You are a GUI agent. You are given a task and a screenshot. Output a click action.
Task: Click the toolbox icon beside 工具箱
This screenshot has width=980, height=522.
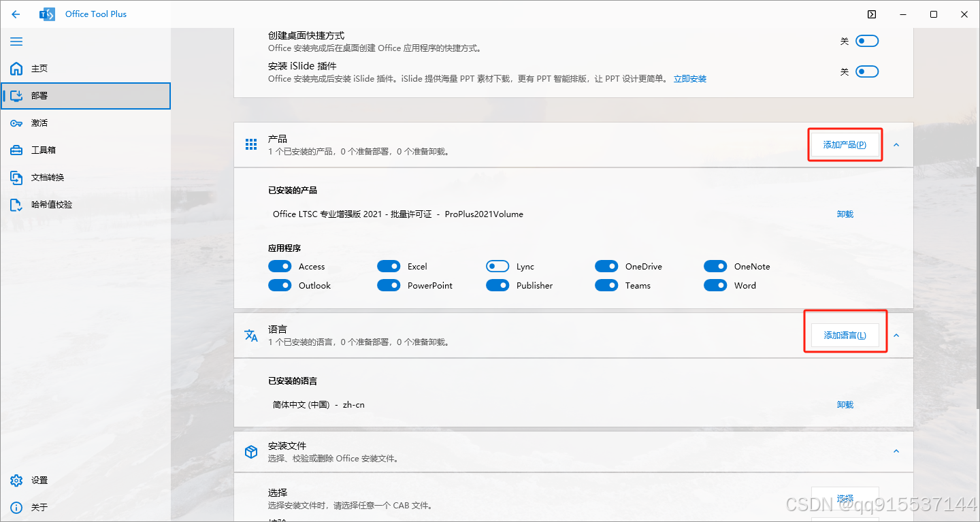tap(16, 150)
